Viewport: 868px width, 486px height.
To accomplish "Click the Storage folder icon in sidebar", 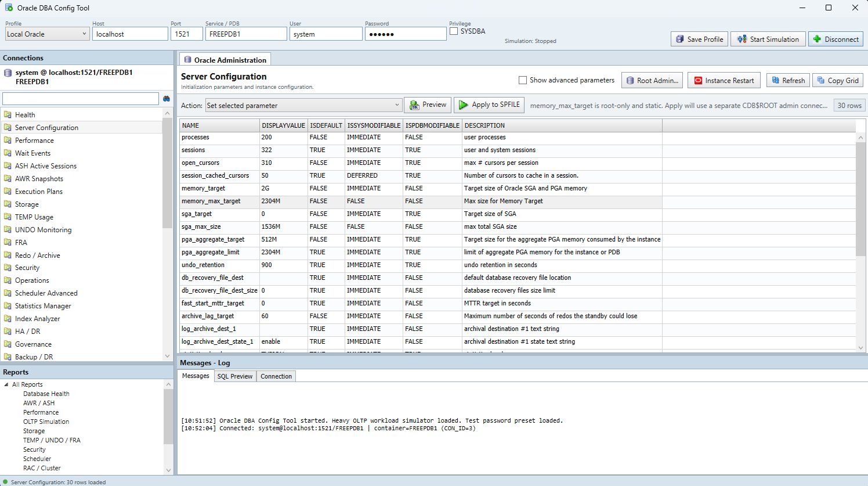I will 8,204.
